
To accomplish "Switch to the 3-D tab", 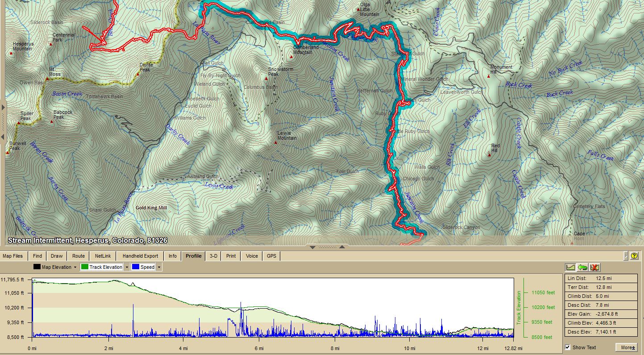I will 214,256.
